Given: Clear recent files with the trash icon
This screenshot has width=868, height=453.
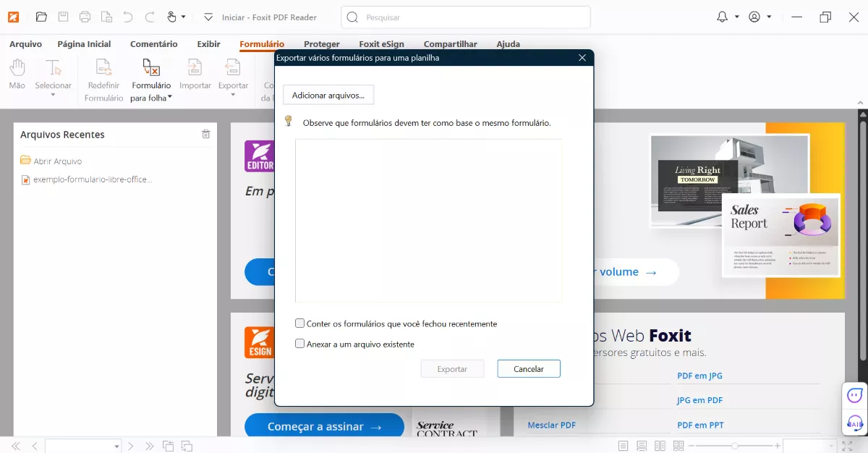Looking at the screenshot, I should coord(205,134).
